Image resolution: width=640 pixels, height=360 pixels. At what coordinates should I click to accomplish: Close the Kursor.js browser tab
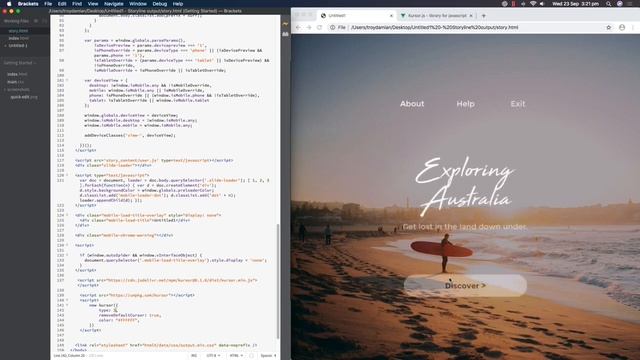[x=471, y=16]
